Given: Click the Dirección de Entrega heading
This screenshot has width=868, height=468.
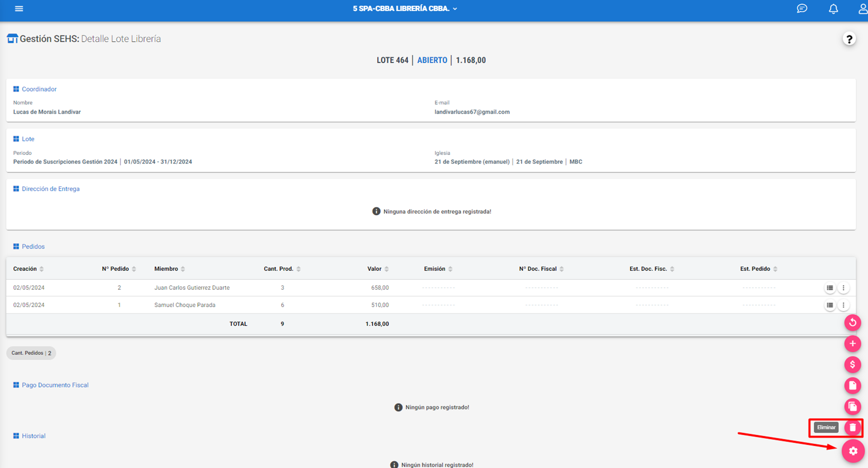Looking at the screenshot, I should point(51,189).
